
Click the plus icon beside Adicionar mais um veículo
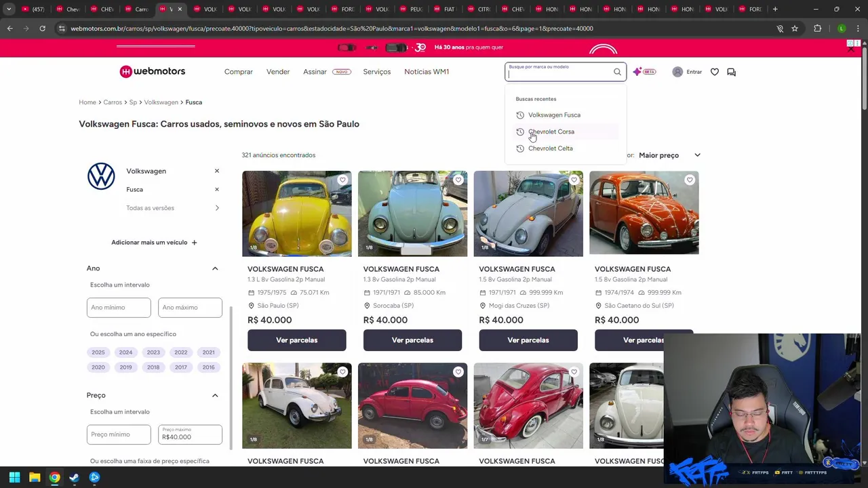[194, 242]
